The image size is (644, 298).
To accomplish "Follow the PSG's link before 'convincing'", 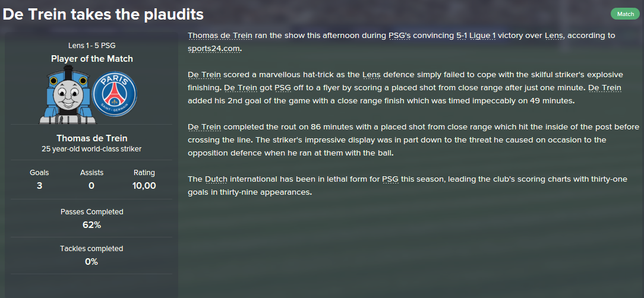I will point(399,35).
